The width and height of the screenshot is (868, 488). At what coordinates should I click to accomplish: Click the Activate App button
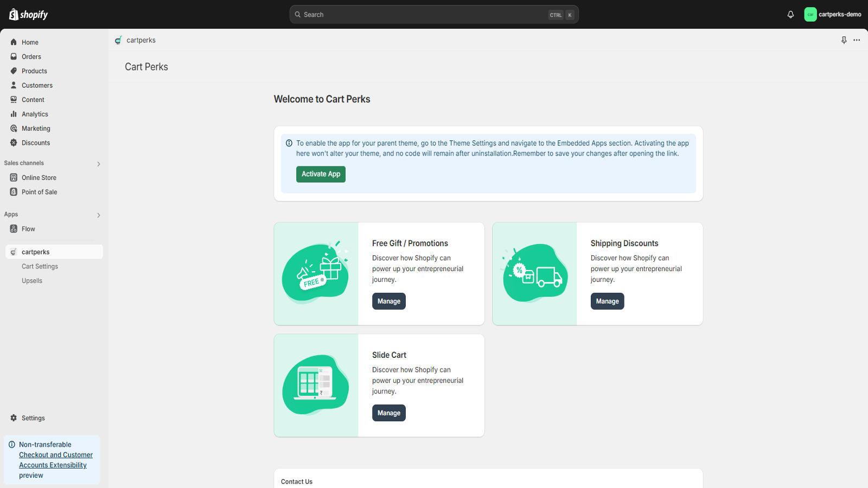click(x=321, y=174)
